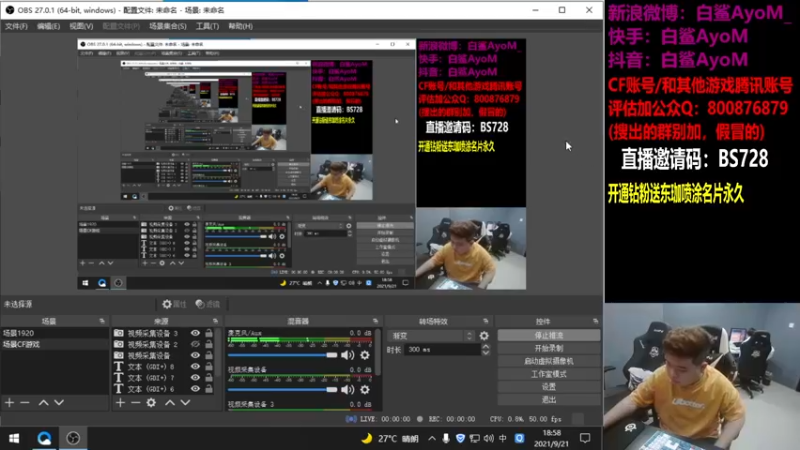This screenshot has width=800, height=450.
Task: Open OBS Studio taskbar icon
Action: pos(73,438)
